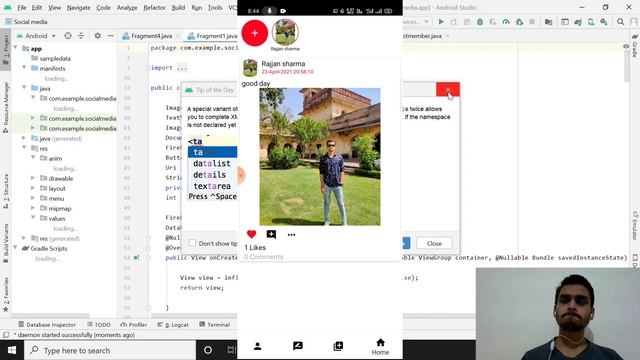Image resolution: width=640 pixels, height=360 pixels.
Task: Tap the chat message icon in bottom nav
Action: point(298,346)
